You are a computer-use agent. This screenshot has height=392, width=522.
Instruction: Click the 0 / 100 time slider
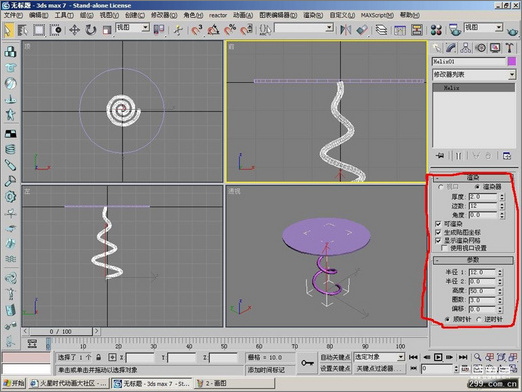point(60,331)
